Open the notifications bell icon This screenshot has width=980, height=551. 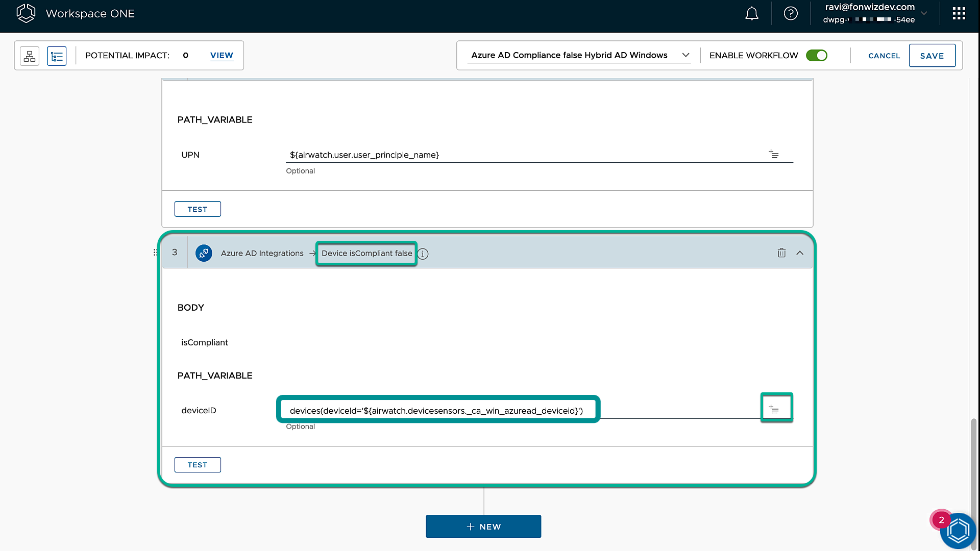click(751, 14)
